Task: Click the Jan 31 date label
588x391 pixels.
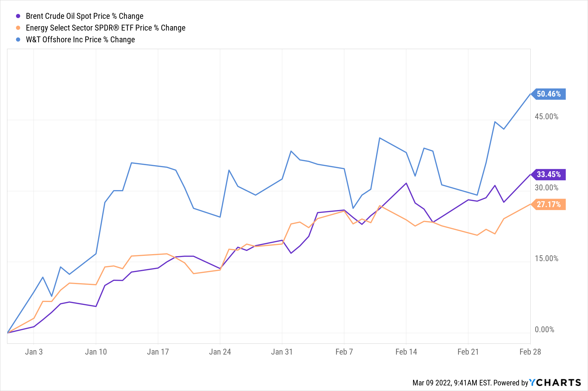Action: click(x=282, y=352)
